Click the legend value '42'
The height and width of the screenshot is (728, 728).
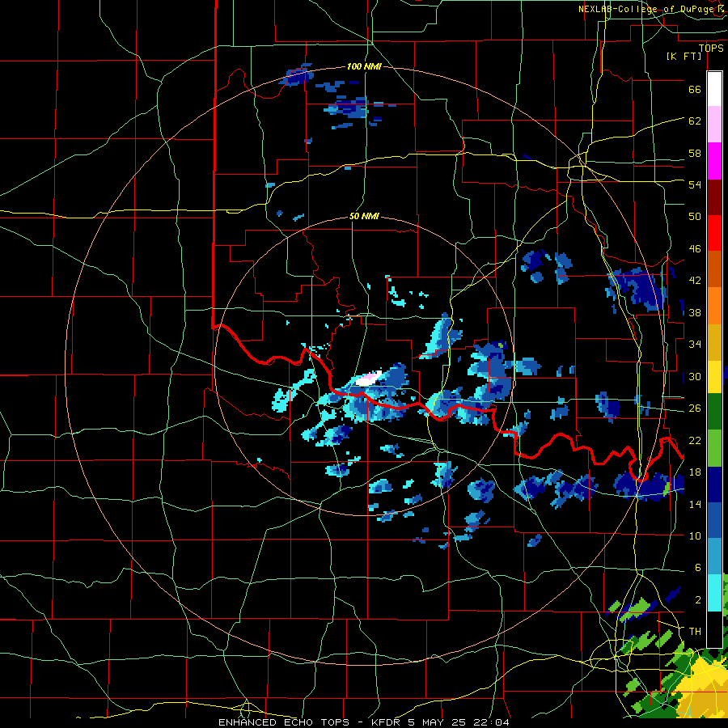click(x=695, y=281)
